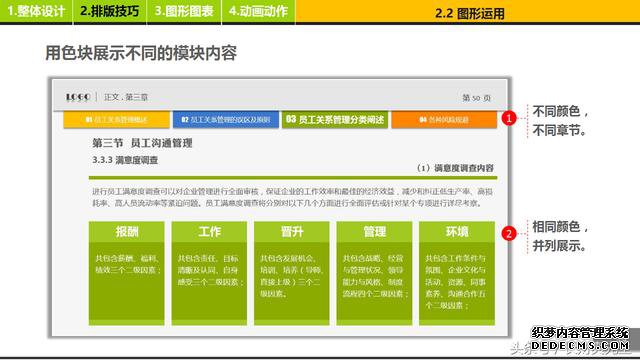Open the yellow 01 chapter tab
Image resolution: width=640 pixels, height=360 pixels.
[116, 120]
